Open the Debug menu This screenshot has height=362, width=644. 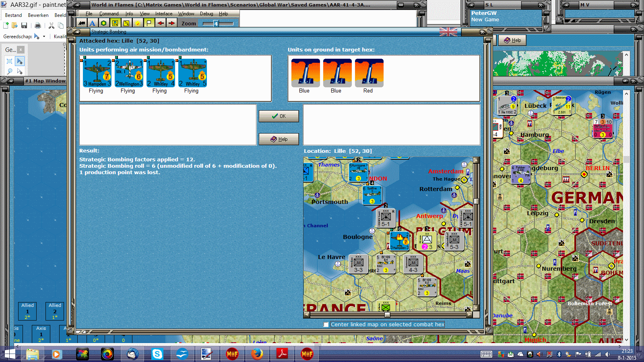pyautogui.click(x=206, y=14)
